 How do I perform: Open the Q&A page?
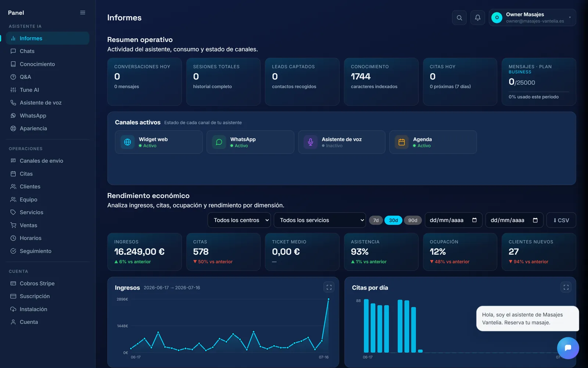47,77
